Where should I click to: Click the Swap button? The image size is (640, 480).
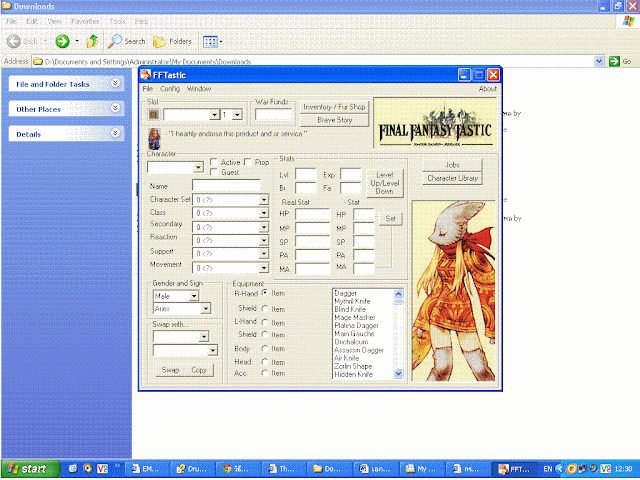[x=170, y=370]
